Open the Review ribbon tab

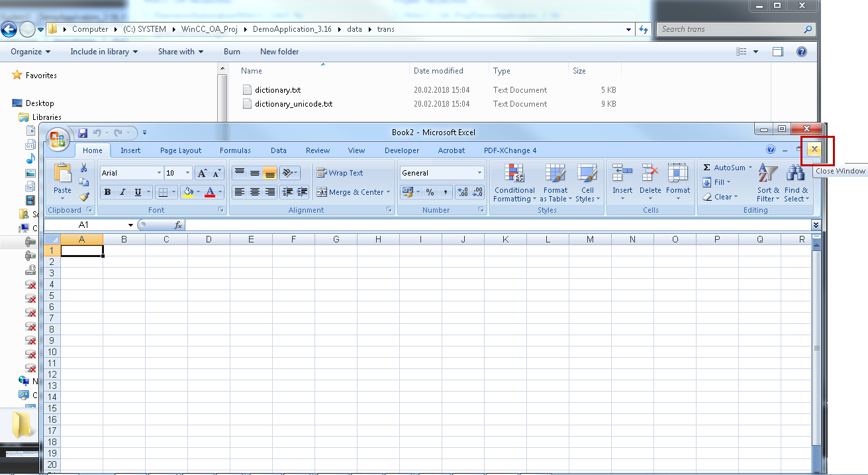318,150
